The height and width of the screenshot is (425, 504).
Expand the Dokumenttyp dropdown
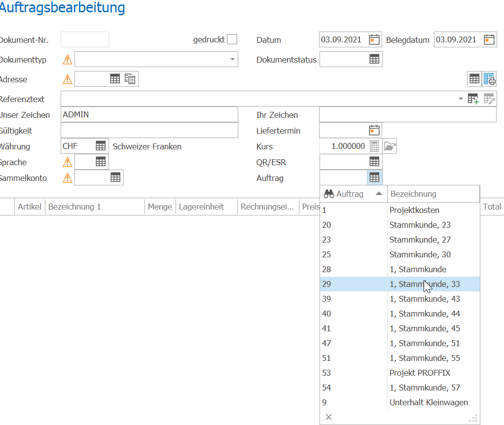232,59
